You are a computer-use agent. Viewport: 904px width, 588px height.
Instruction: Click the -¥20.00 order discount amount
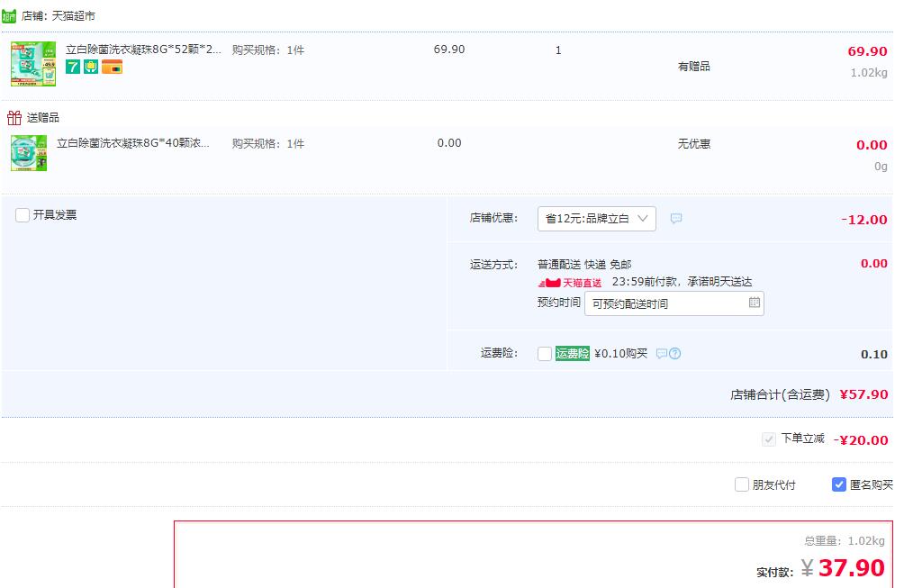point(861,440)
